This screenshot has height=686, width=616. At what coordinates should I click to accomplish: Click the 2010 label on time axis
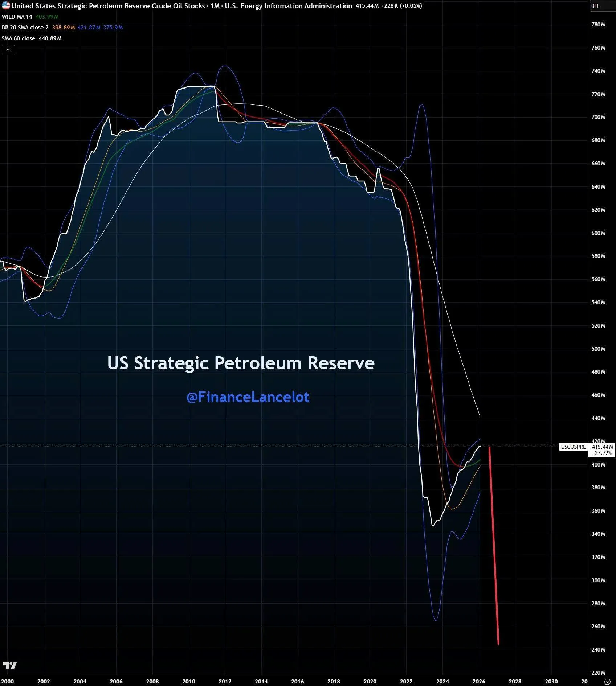click(x=189, y=681)
